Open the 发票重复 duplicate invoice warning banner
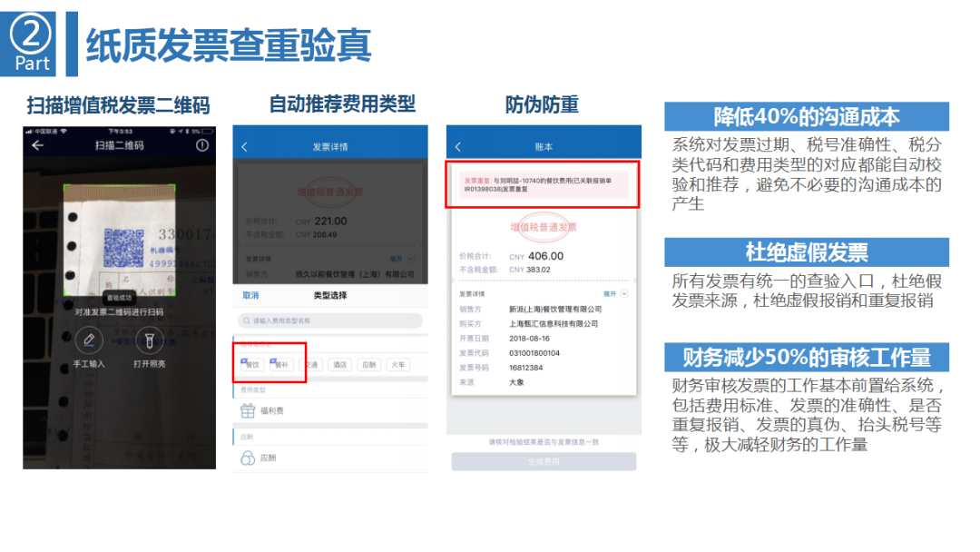Image resolution: width=980 pixels, height=552 pixels. click(x=542, y=183)
